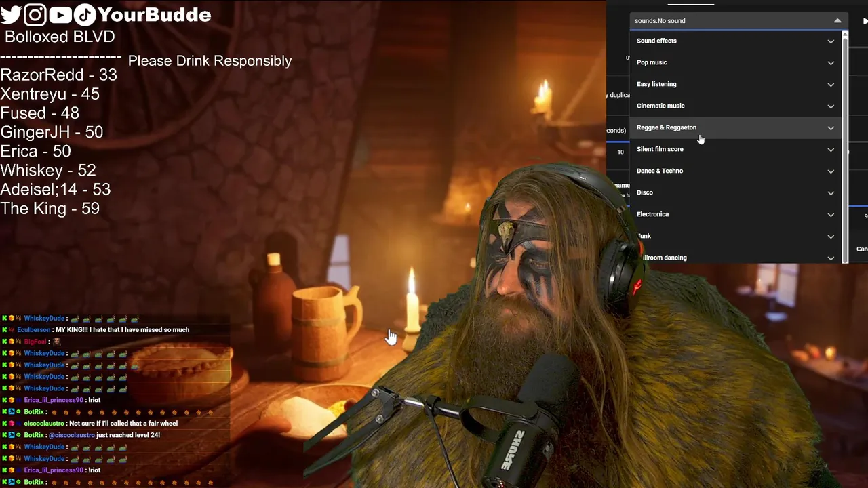Click 'just reached level 24!' text
Screen dimensions: 868x488
click(128, 435)
